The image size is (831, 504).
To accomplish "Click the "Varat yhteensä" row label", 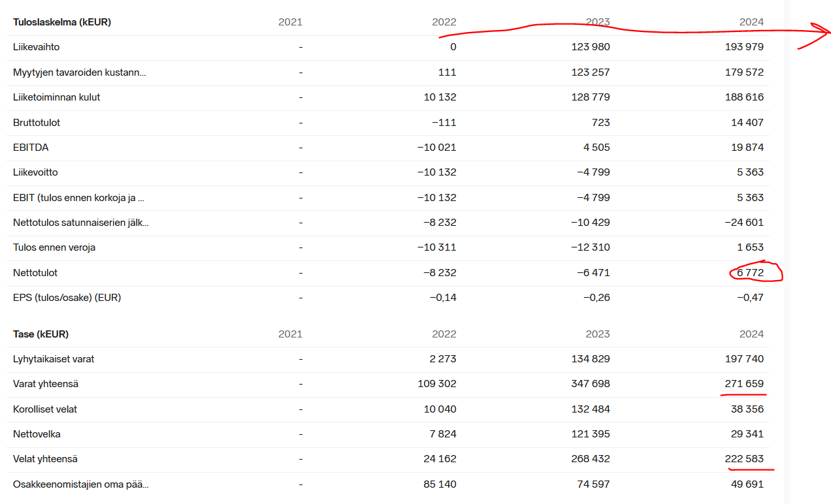I will 46,384.
